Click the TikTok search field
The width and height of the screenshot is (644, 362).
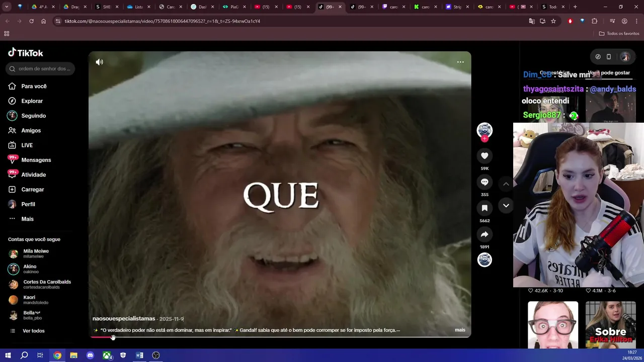click(40, 68)
